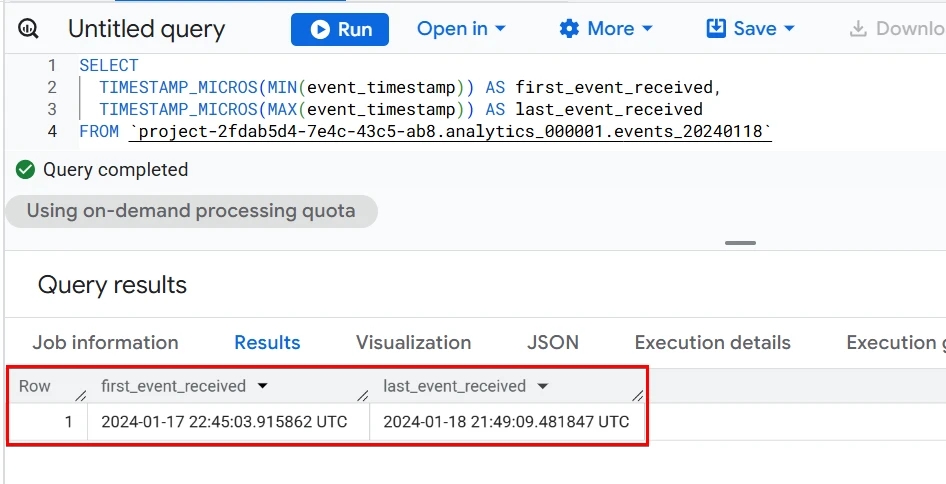946x484 pixels.
Task: Click the green Query completed checkmark icon
Action: 25,170
